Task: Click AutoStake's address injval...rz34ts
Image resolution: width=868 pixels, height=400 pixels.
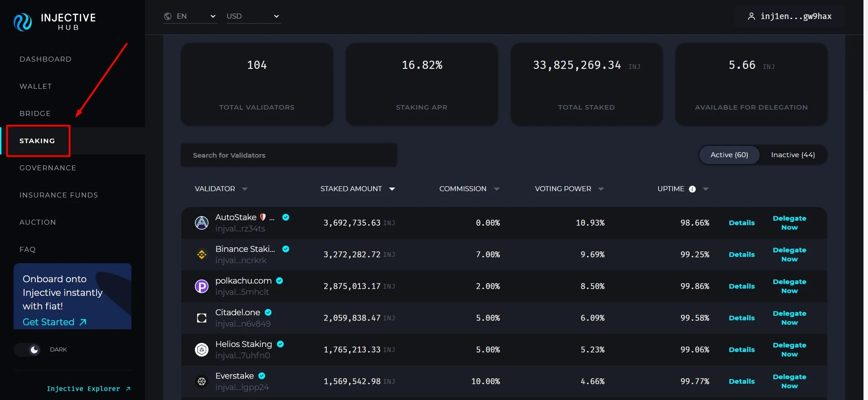Action: coord(240,229)
